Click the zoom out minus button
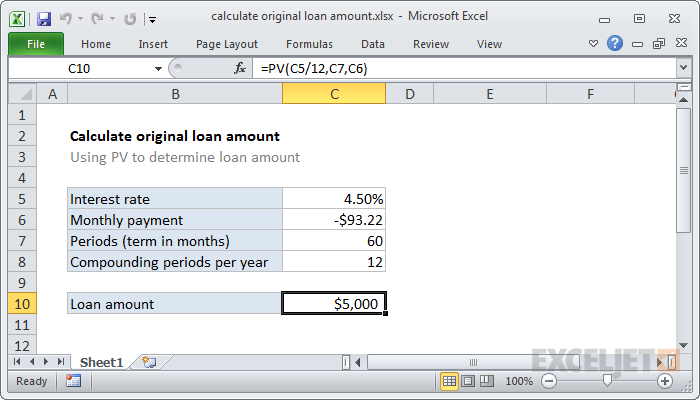700x400 pixels. click(x=547, y=381)
